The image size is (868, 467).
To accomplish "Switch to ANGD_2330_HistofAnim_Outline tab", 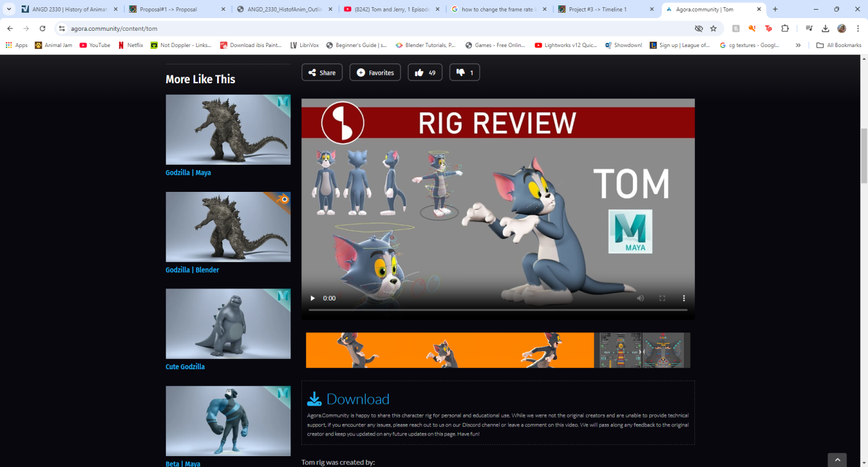I will tap(286, 10).
